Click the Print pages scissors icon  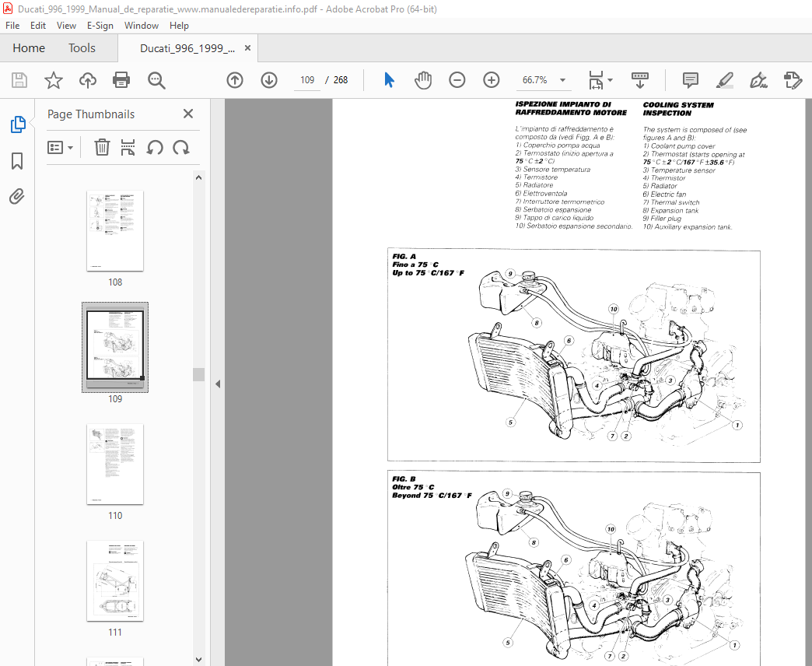pos(128,148)
